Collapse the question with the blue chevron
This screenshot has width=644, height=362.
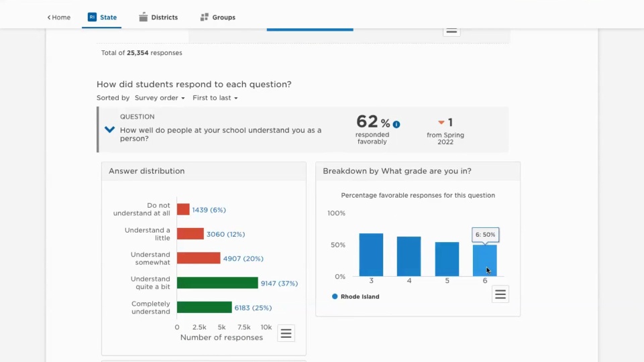pos(109,129)
